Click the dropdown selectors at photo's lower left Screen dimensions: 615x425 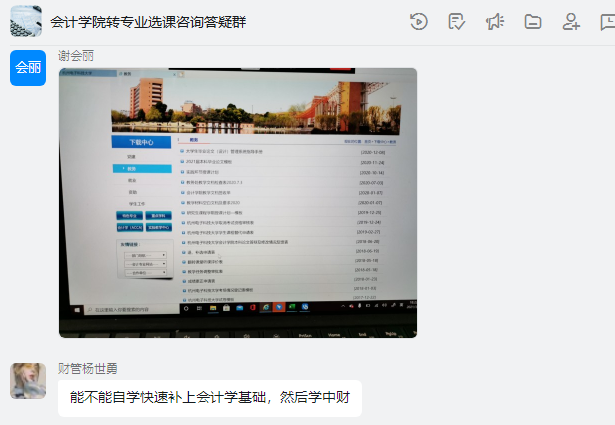[139, 260]
